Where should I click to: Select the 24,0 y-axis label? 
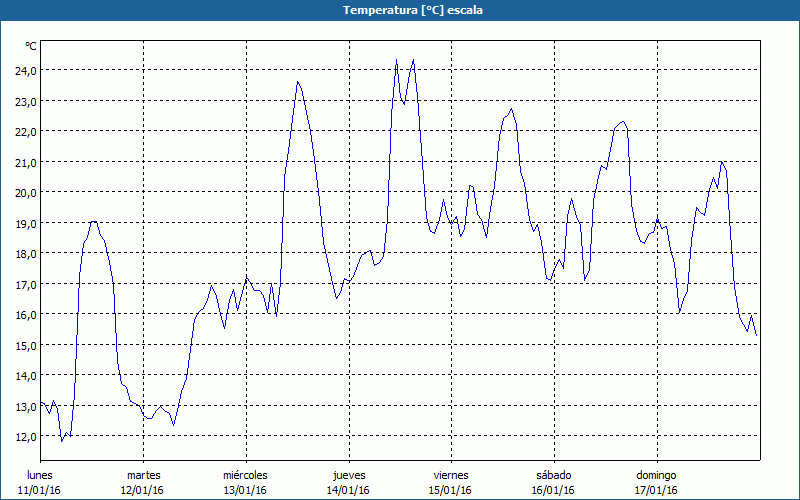tap(25, 70)
